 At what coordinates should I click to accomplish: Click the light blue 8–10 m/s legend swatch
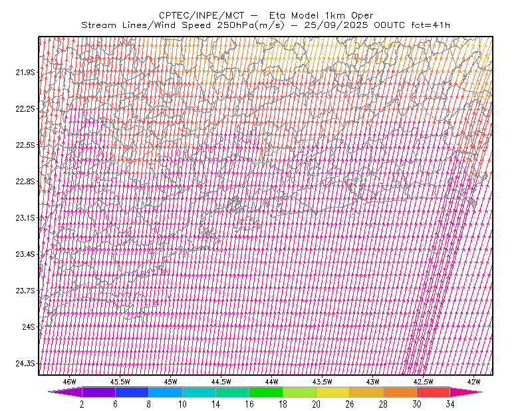166,392
